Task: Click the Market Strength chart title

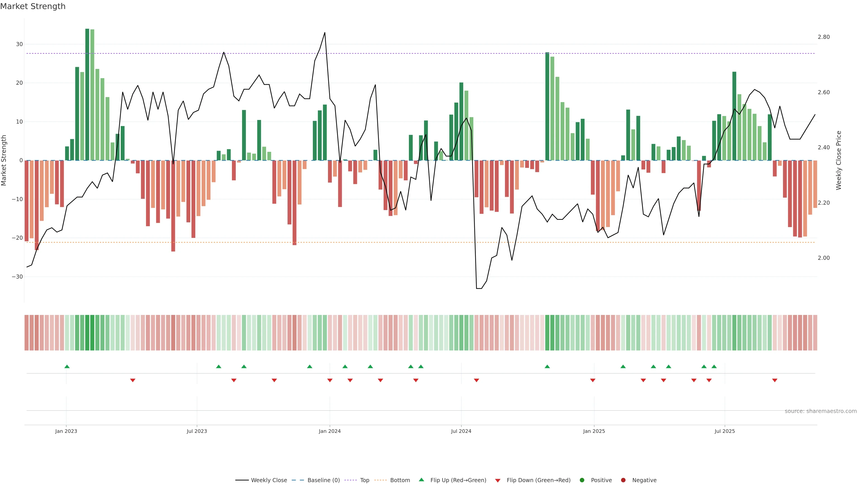Action: pyautogui.click(x=33, y=6)
